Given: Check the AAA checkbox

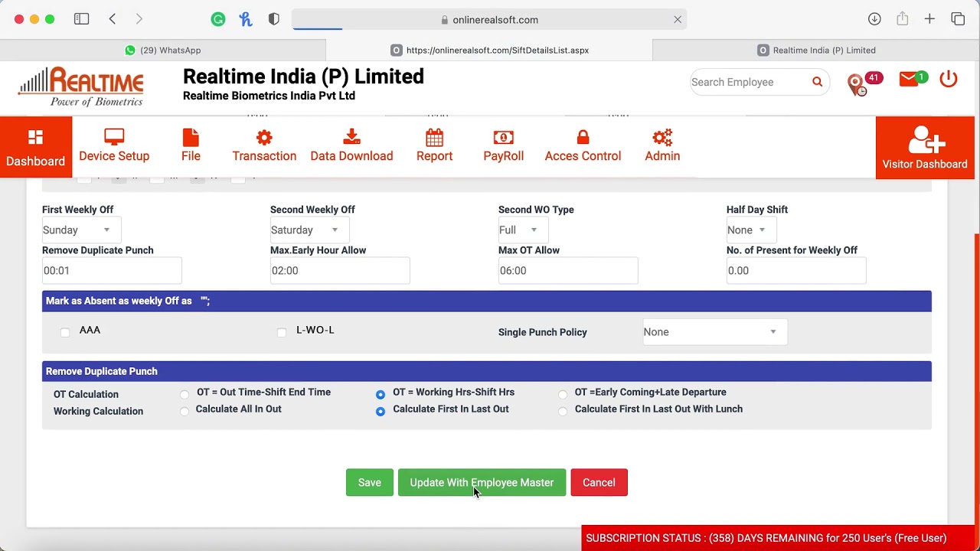Looking at the screenshot, I should click(65, 331).
